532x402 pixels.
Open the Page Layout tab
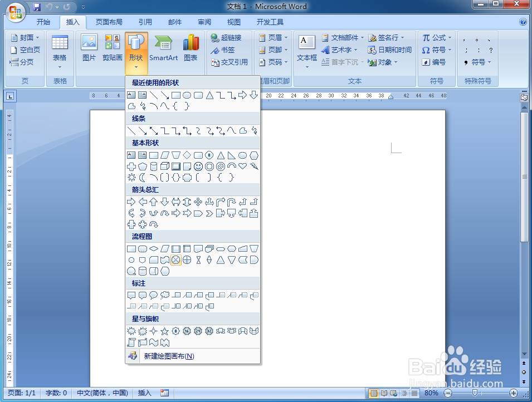[109, 22]
